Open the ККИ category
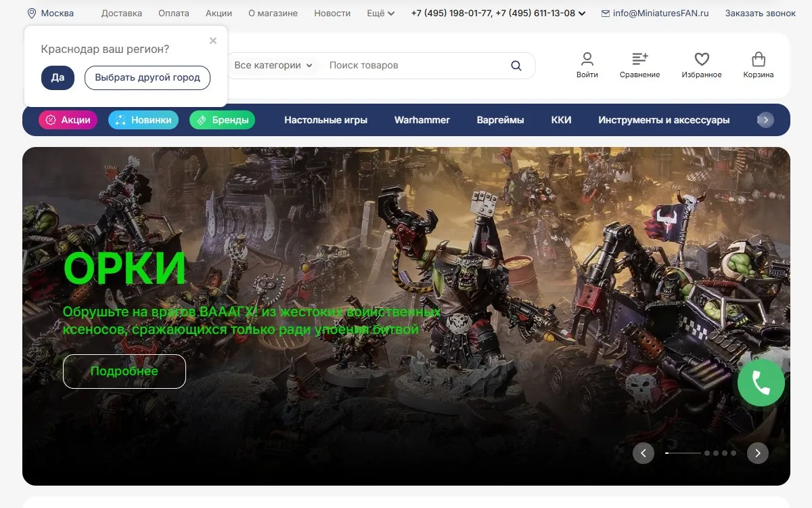812x508 pixels. [x=561, y=120]
